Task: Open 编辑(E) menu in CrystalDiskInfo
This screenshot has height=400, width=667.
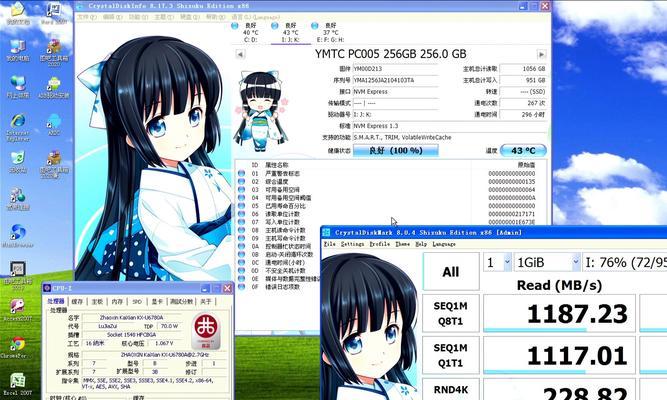Action: tap(113, 17)
